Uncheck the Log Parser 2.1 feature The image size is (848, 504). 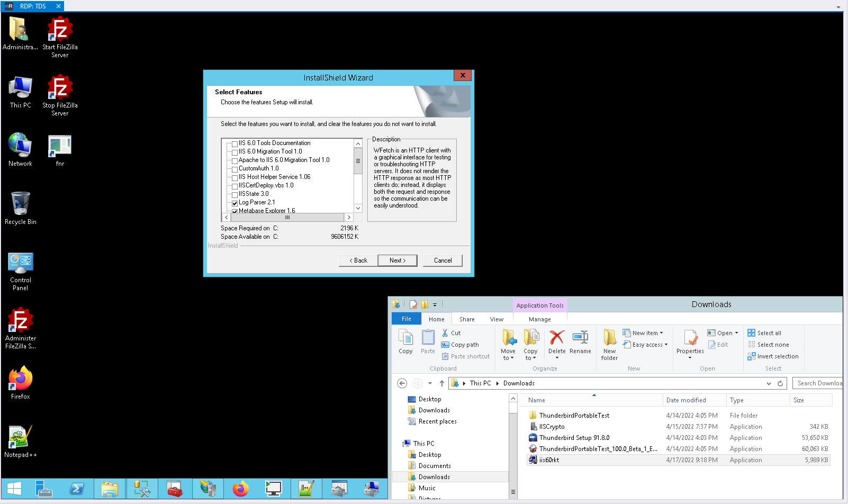click(x=235, y=203)
